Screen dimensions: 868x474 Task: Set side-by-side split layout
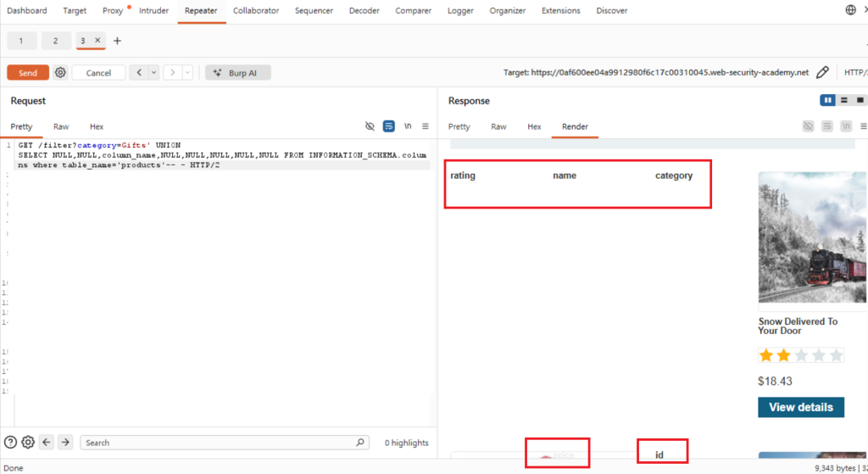[x=827, y=100]
